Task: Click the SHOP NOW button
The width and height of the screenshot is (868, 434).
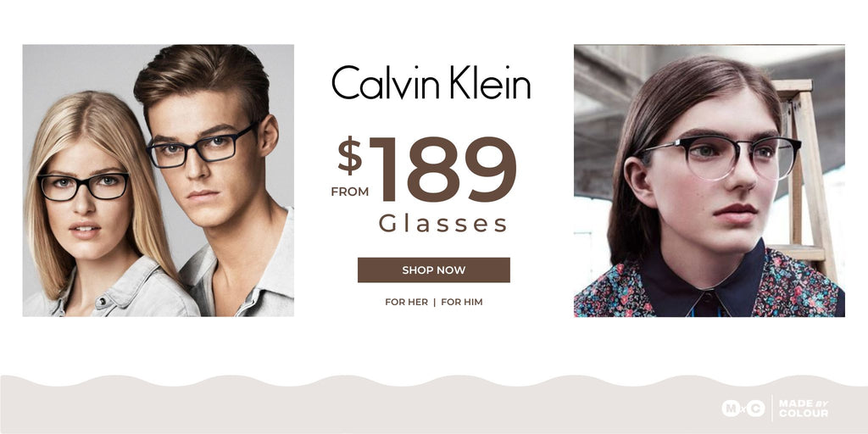Action: coord(433,270)
